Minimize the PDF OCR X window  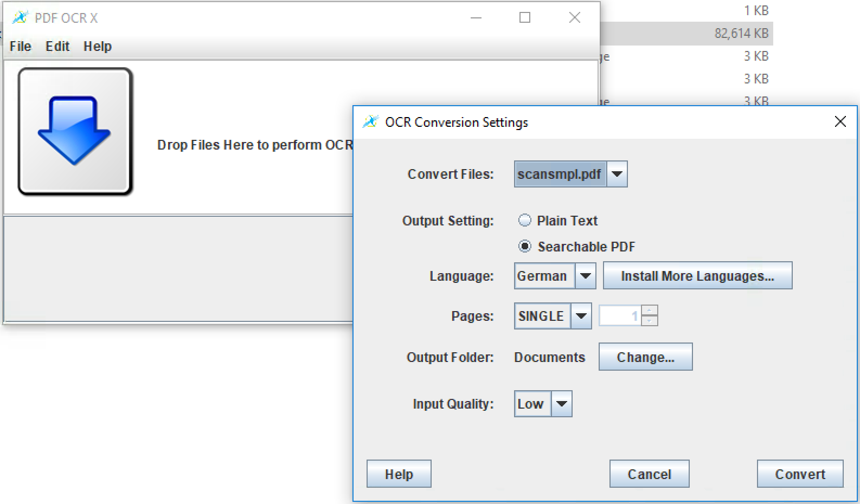pos(476,17)
